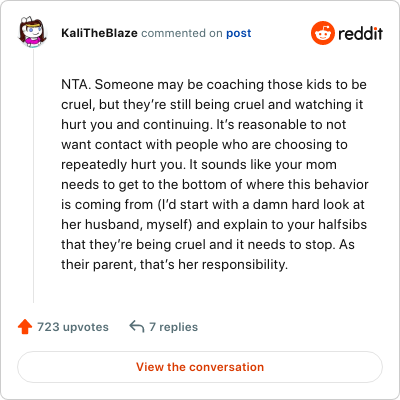Click the vertical thread line below avatar
The image size is (400, 400).
tap(33, 175)
